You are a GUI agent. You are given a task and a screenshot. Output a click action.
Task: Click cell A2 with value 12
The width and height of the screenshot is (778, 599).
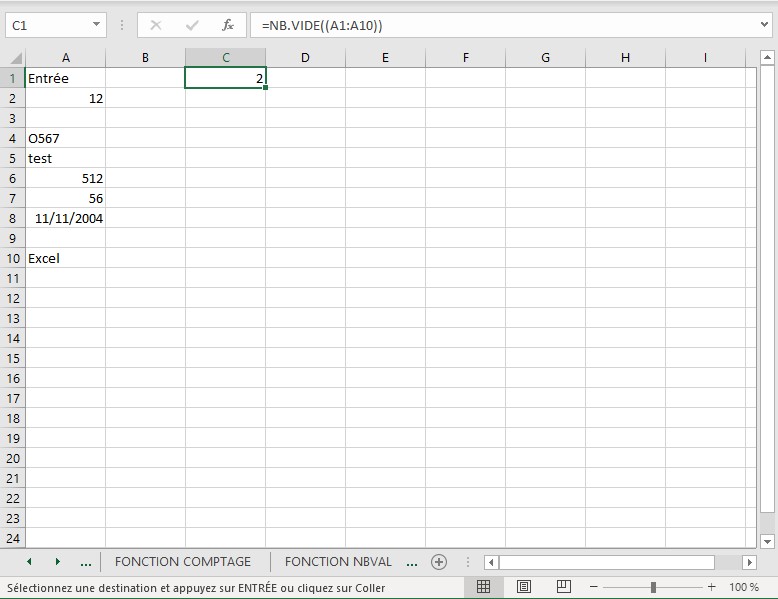point(65,98)
